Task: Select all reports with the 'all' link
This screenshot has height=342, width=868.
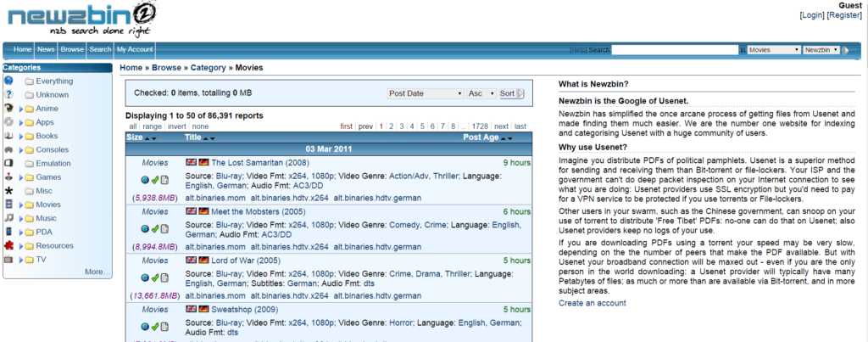Action: [x=133, y=126]
